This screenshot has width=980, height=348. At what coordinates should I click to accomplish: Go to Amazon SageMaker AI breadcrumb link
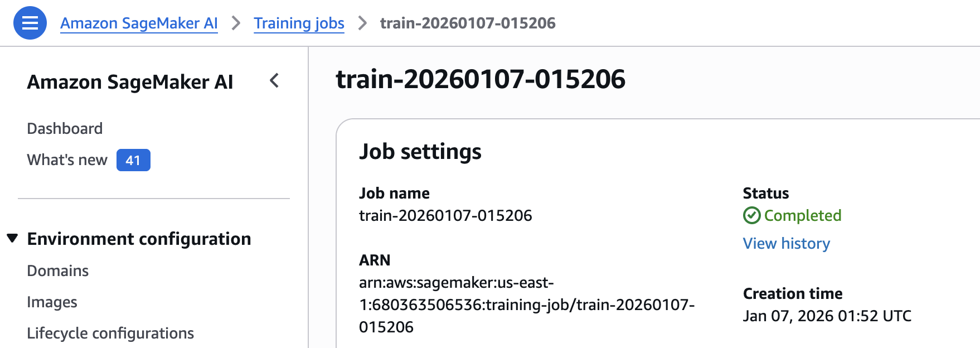(139, 23)
